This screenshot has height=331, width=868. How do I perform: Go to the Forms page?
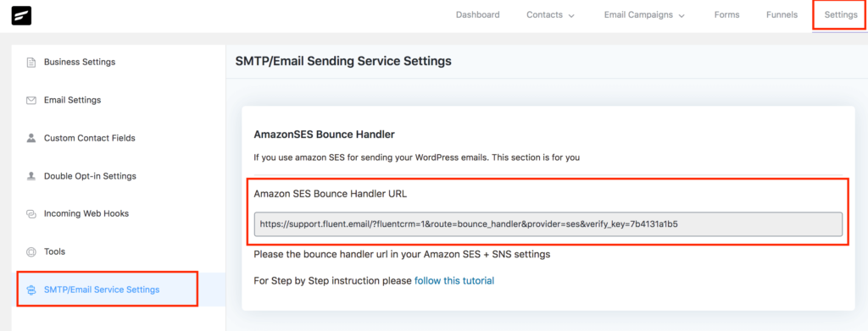[x=726, y=15]
